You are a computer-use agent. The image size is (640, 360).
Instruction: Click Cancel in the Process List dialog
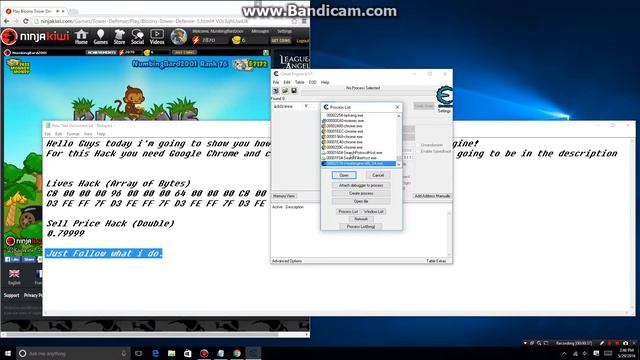coord(378,175)
